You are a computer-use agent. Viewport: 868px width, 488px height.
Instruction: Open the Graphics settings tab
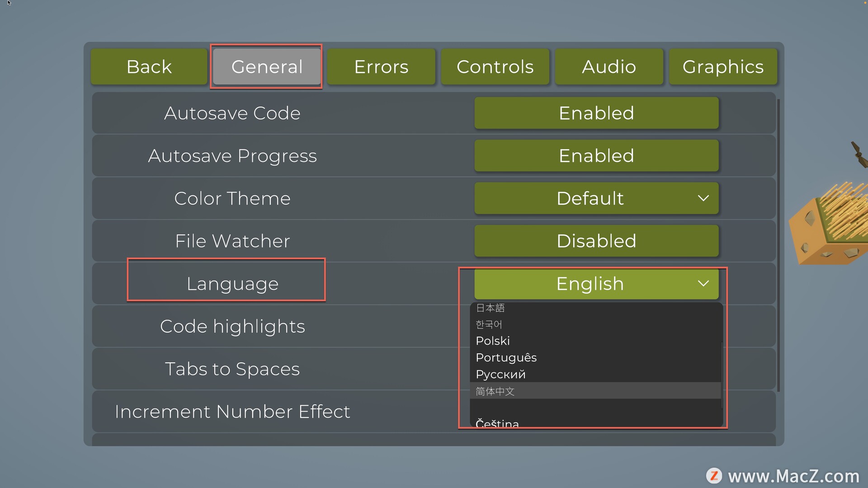723,67
